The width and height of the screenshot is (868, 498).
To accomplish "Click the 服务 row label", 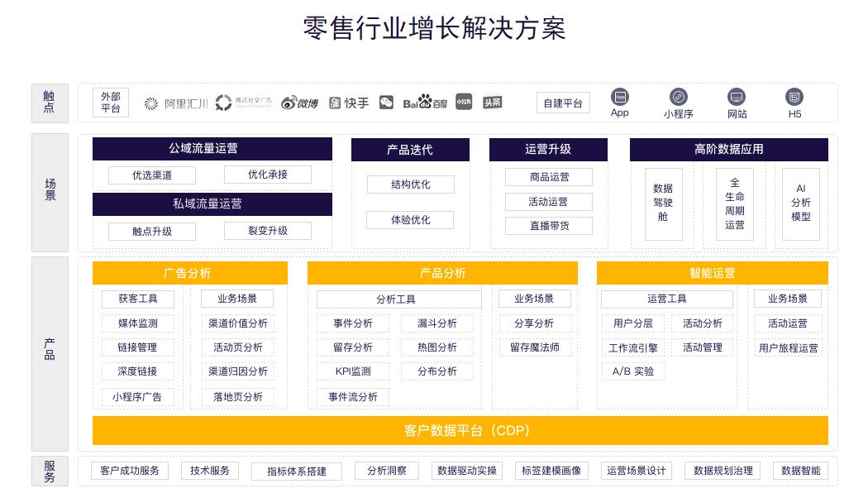I will [x=50, y=472].
